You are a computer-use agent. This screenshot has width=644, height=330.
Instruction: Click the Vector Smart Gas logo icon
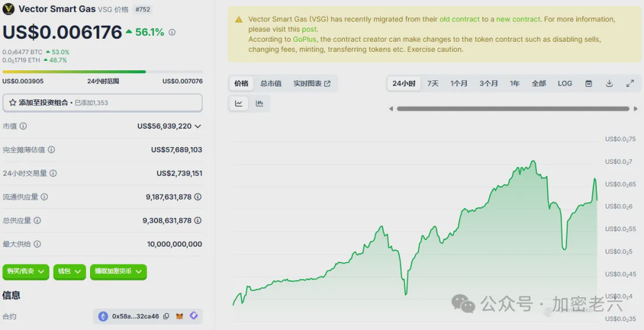click(x=8, y=9)
